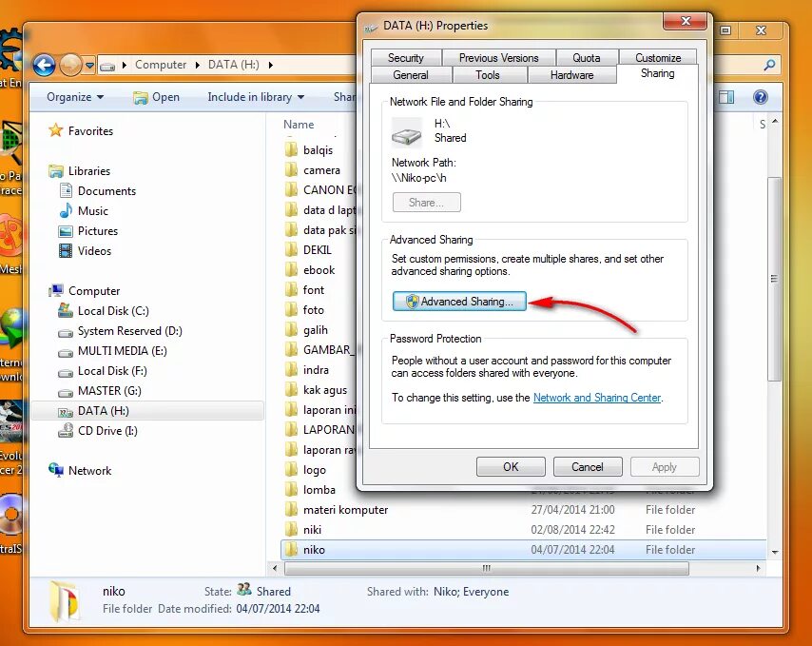Screen dimensions: 812x646
Task: Click the date modified value 04/07/2014 22:04
Action: click(x=278, y=609)
